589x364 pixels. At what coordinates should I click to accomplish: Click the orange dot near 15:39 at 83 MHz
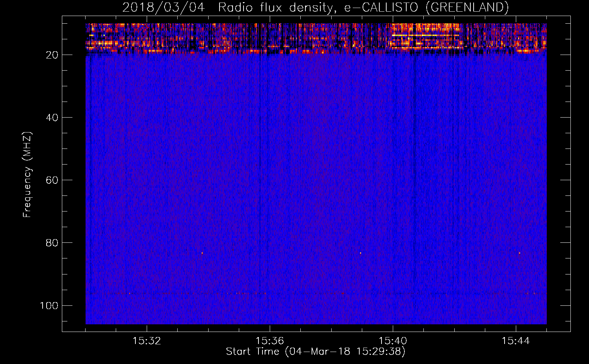tap(360, 253)
